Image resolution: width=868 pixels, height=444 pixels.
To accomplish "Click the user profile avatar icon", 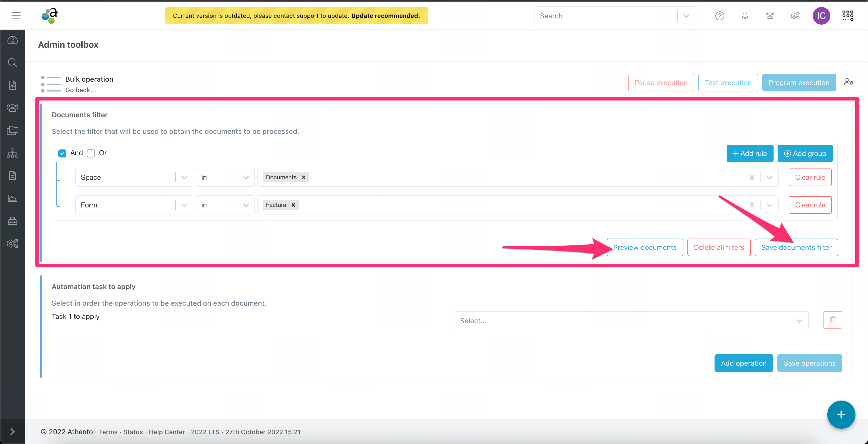I will coord(822,15).
